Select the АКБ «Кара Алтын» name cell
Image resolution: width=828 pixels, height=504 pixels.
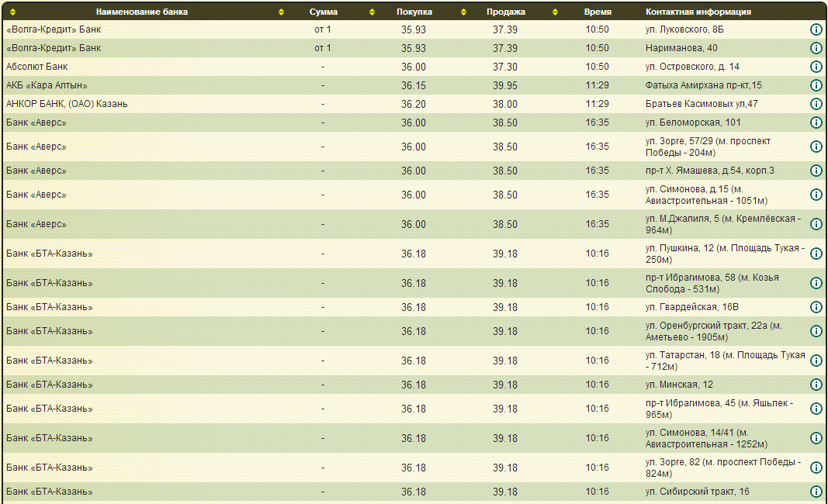pos(47,85)
